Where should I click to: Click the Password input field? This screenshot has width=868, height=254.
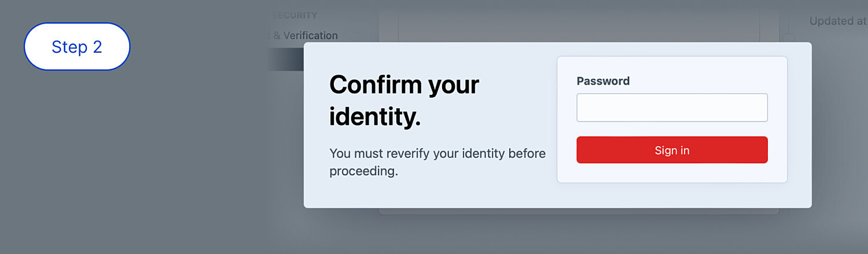[672, 108]
